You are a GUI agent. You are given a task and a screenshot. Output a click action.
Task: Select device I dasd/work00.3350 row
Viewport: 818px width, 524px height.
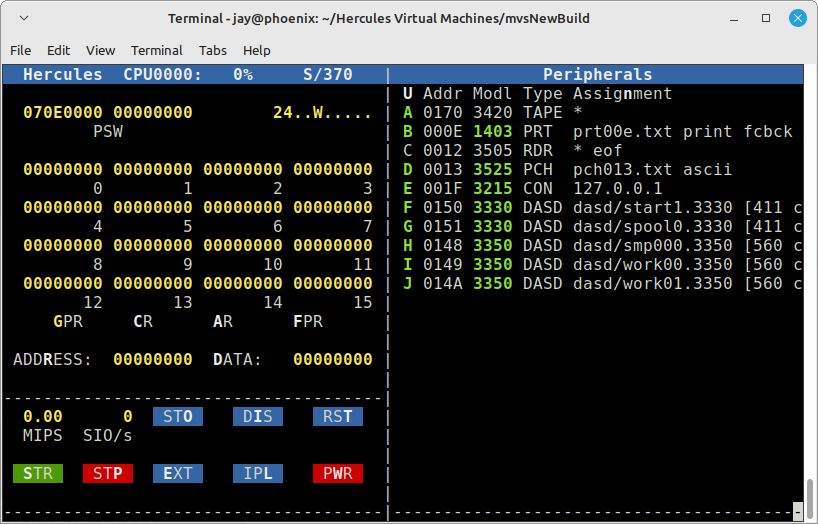point(603,265)
